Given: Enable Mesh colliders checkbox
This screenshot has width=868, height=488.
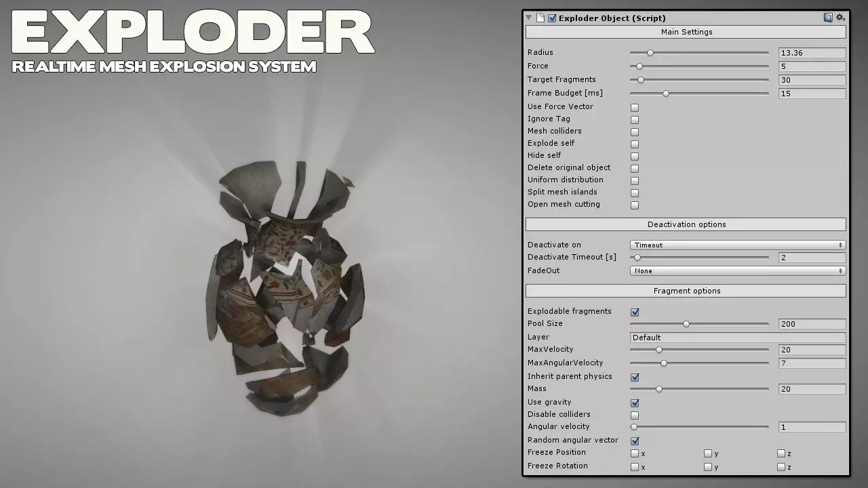Looking at the screenshot, I should pyautogui.click(x=635, y=131).
